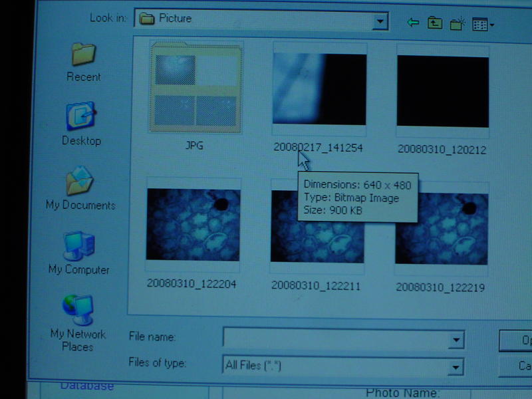Select the 20080310_122204 image thumbnail
This screenshot has width=532, height=399.
[194, 225]
